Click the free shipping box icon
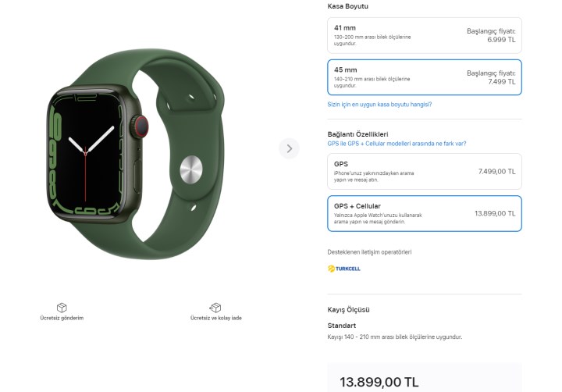 (62, 308)
